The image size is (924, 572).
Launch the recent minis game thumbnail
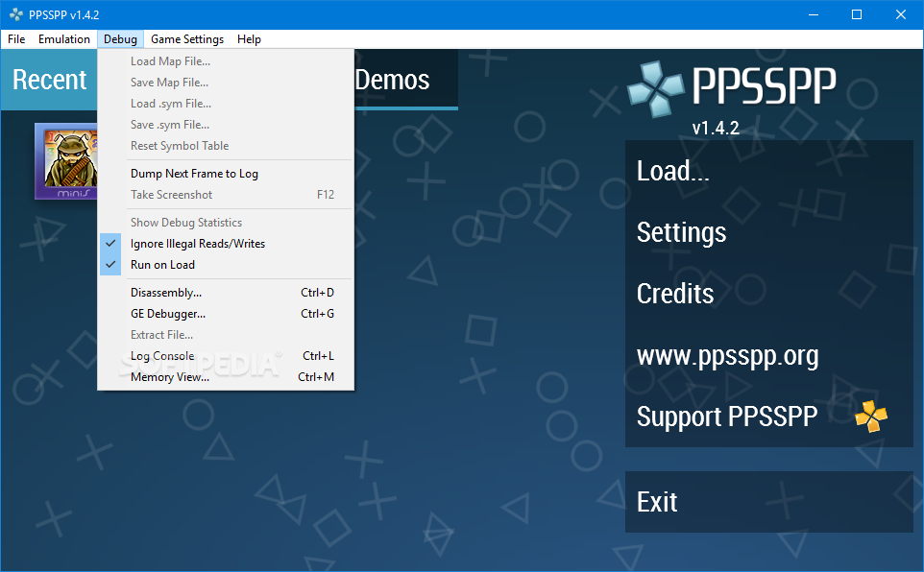pos(66,161)
